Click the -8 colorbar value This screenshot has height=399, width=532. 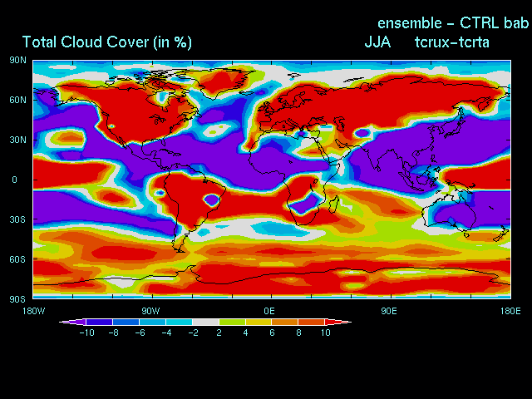click(x=114, y=332)
